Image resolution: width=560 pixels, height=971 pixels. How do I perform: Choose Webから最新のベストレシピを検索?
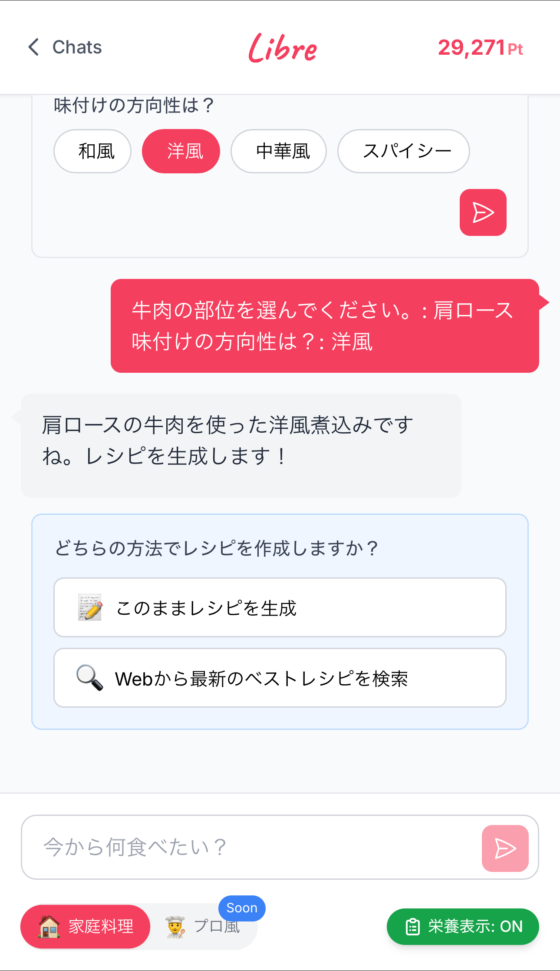[x=280, y=678]
